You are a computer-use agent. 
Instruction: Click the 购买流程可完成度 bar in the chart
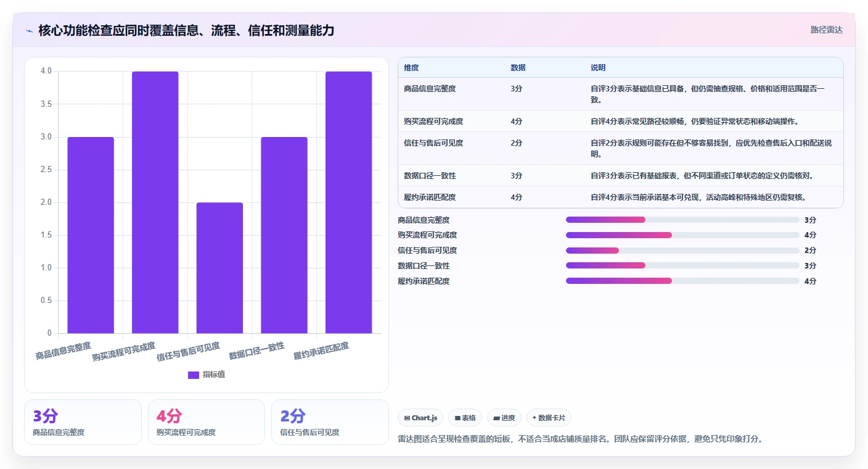pyautogui.click(x=155, y=202)
